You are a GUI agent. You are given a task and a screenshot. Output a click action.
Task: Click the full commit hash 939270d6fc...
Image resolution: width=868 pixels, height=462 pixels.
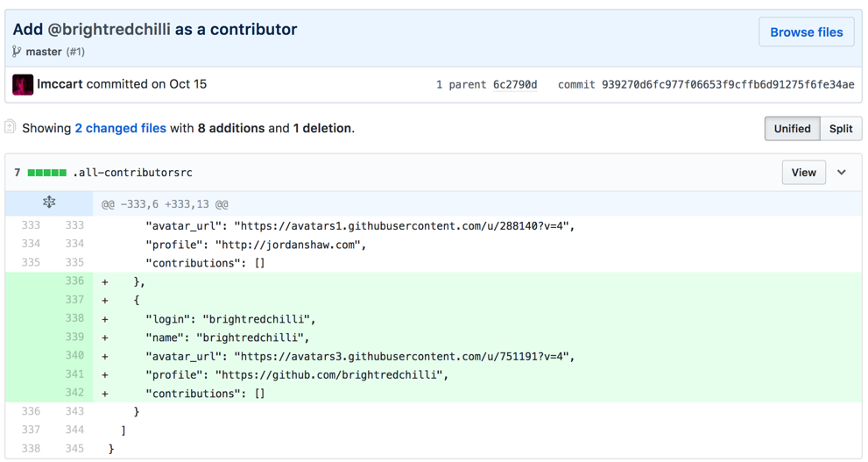point(728,85)
